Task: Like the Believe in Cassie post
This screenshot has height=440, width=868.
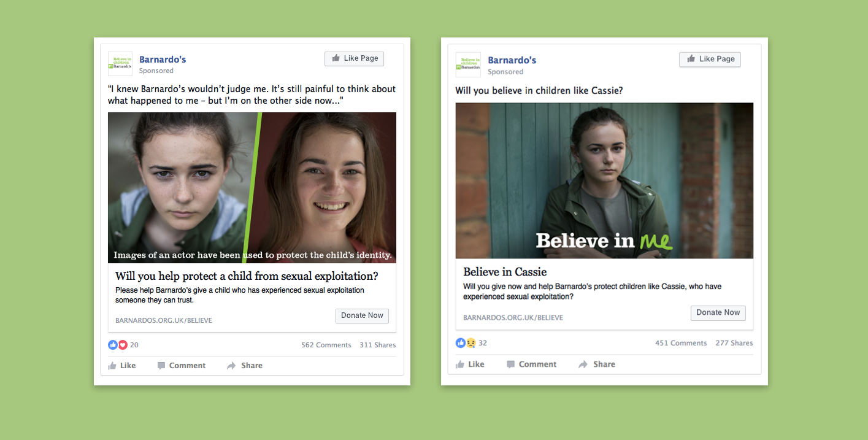Action: [x=470, y=365]
